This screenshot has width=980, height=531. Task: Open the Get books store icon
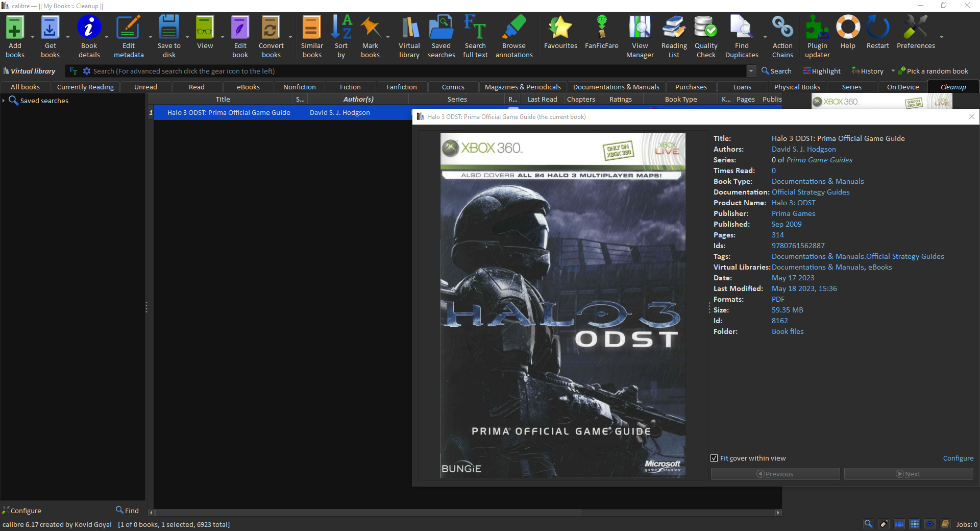(x=50, y=28)
